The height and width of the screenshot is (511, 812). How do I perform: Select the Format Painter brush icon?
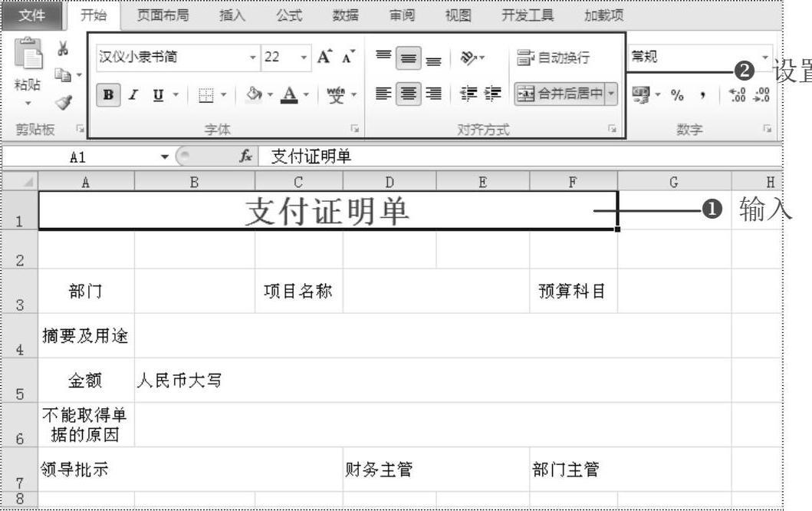(x=64, y=103)
